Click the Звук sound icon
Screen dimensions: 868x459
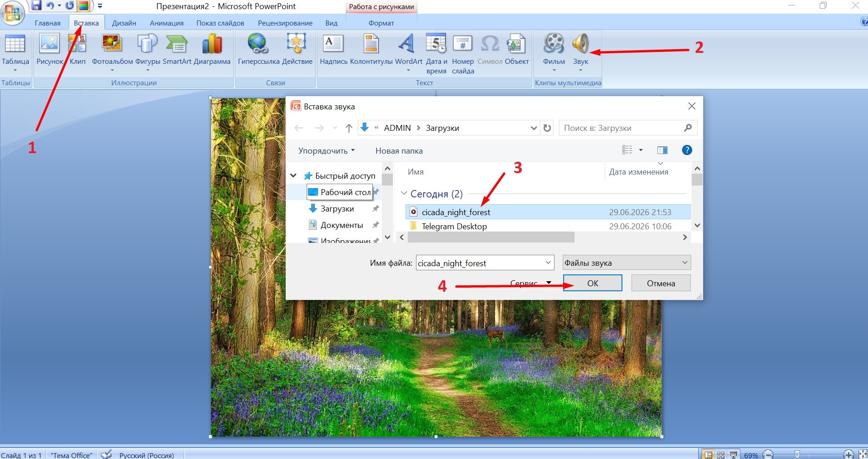580,44
